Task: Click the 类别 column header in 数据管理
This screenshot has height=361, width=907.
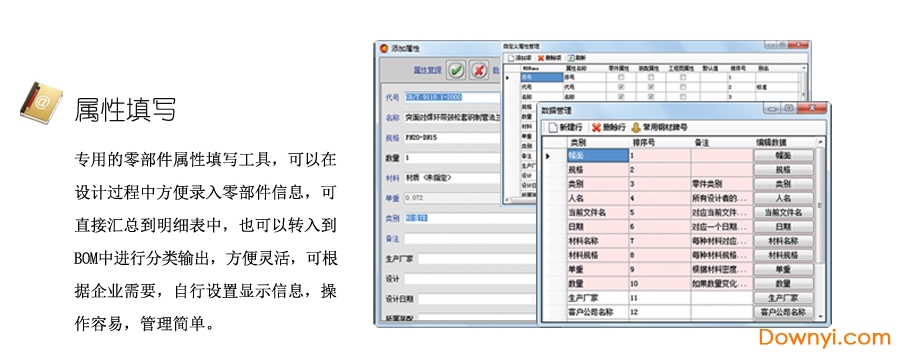Action: click(x=598, y=142)
